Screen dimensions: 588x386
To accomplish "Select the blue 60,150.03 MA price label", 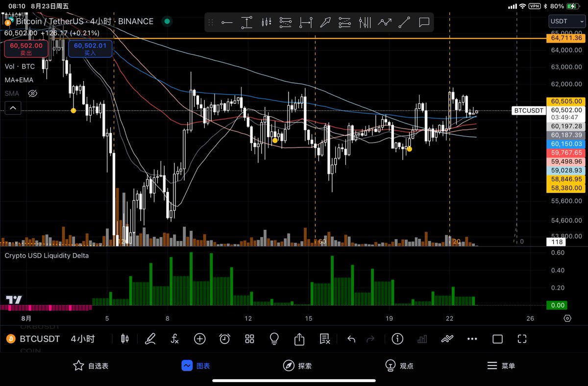I will click(x=566, y=144).
